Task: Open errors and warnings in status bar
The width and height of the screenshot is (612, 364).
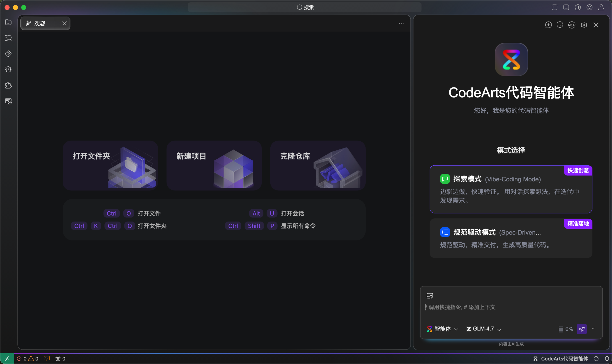Action: (x=27, y=359)
